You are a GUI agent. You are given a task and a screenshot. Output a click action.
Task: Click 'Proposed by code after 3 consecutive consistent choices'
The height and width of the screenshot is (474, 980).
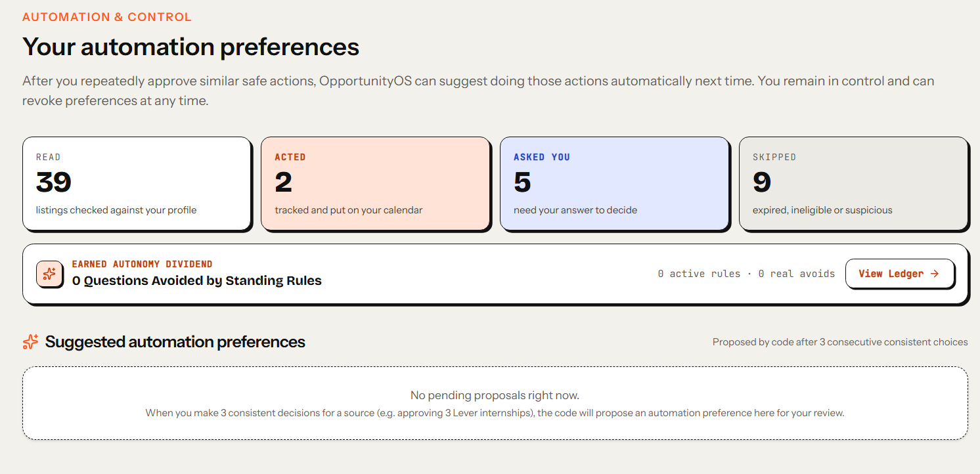pyautogui.click(x=840, y=342)
